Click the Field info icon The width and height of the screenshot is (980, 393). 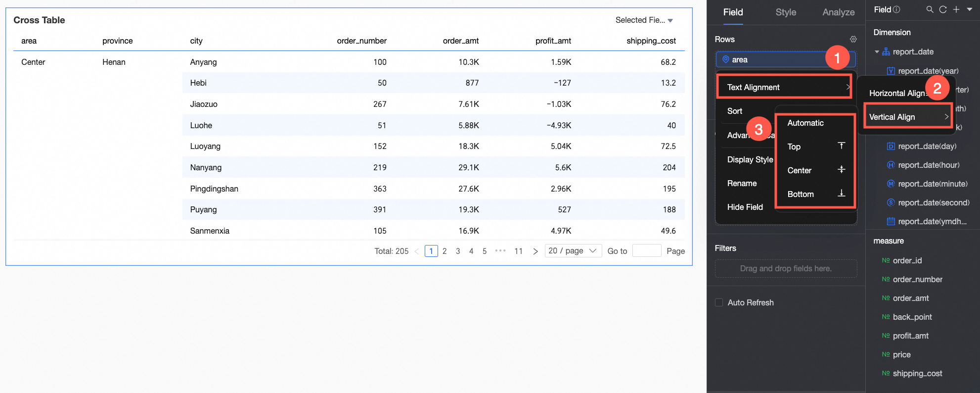tap(897, 9)
